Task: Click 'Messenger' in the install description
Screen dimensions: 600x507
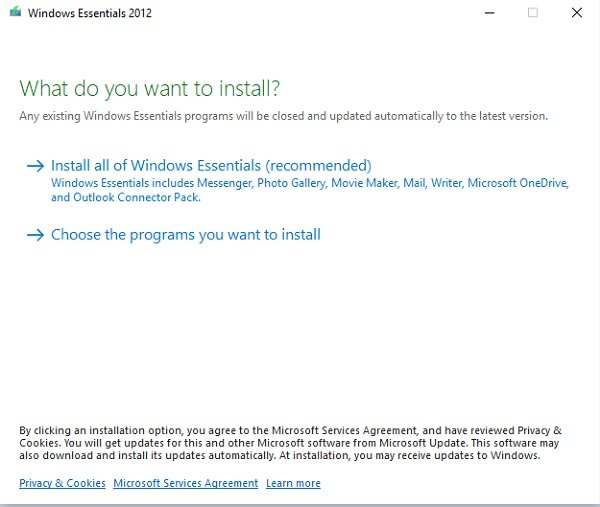Action: tap(225, 183)
